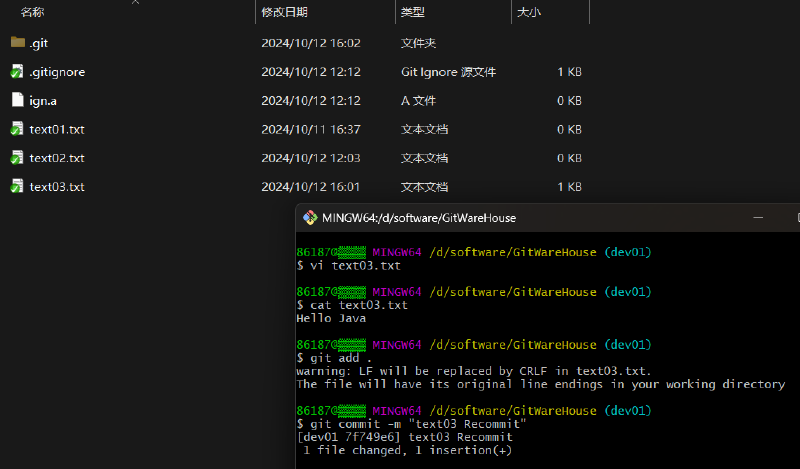Click the LF will be replaced warning line
Image resolution: width=800 pixels, height=469 pixels.
click(473, 371)
